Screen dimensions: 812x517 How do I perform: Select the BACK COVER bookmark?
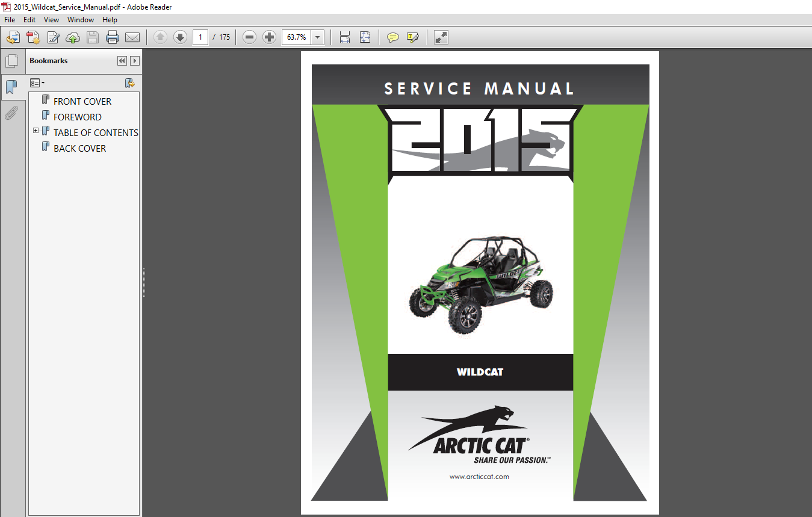point(79,148)
